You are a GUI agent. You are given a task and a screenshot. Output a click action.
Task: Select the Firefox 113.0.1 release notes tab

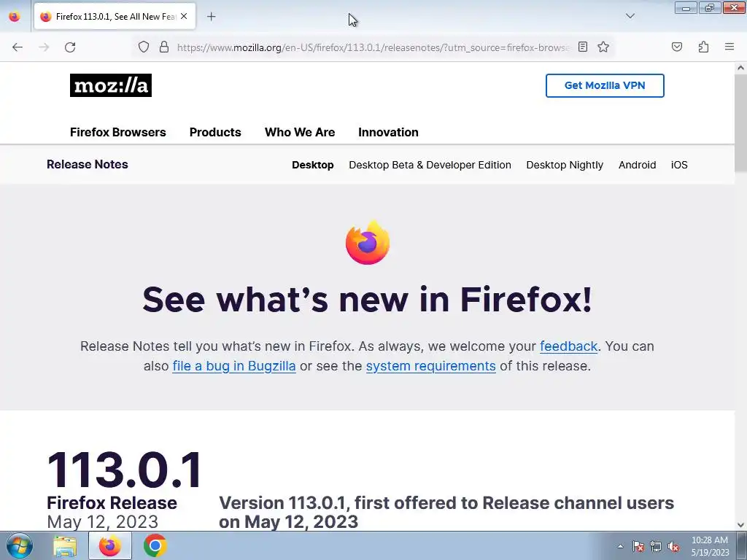point(115,17)
